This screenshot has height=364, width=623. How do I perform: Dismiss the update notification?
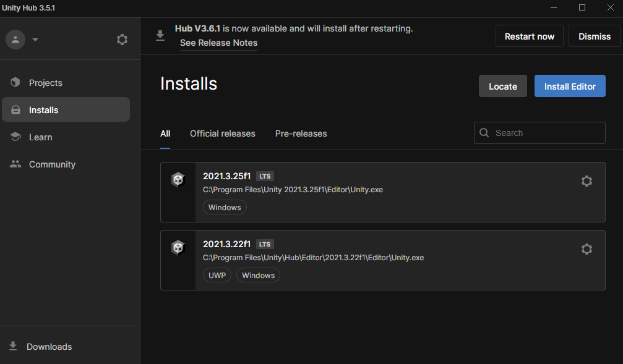point(595,36)
